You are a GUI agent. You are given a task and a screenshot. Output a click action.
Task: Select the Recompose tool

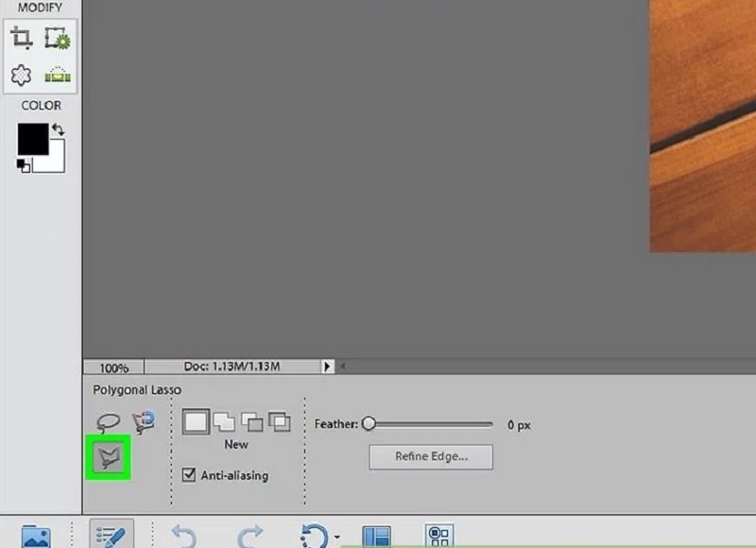[x=58, y=38]
